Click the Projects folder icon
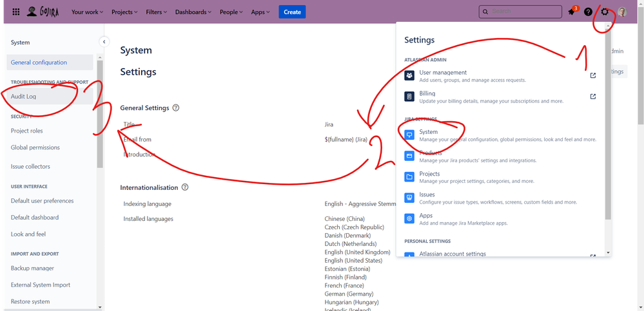The height and width of the screenshot is (311, 644). click(409, 177)
